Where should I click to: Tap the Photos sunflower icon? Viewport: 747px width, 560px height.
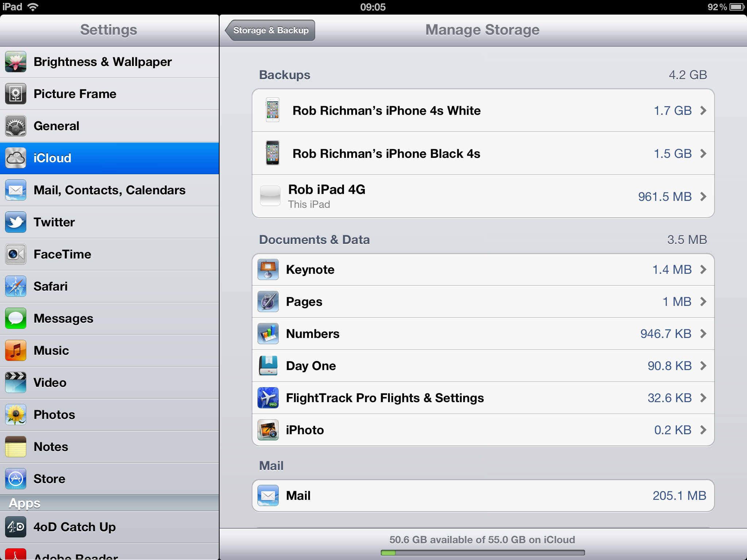[16, 415]
